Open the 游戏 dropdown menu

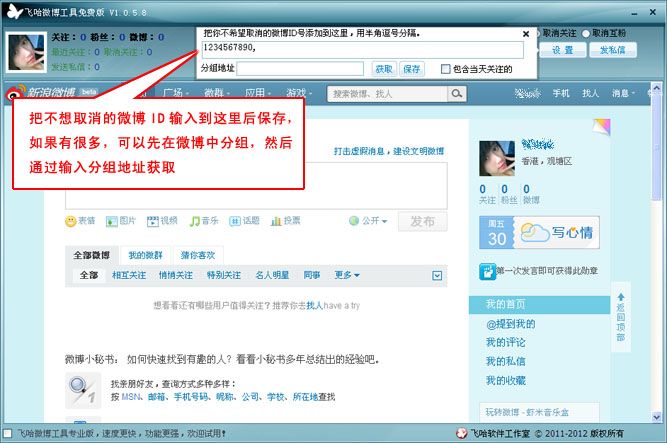[299, 93]
